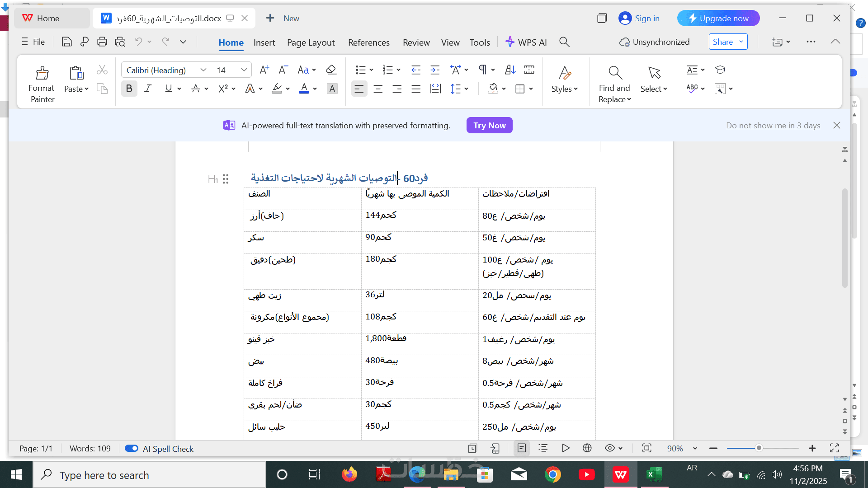
Task: Toggle the AI Spell Check switch
Action: tap(132, 448)
